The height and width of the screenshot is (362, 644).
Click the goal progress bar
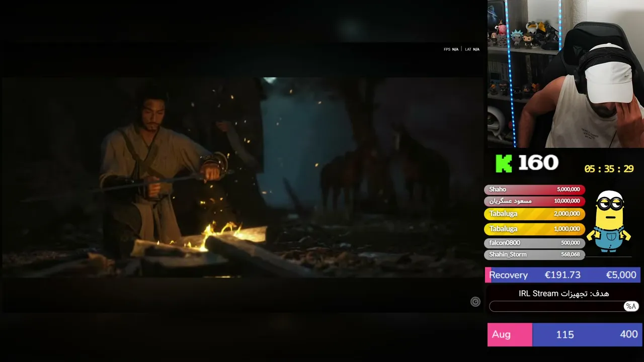coord(564,306)
